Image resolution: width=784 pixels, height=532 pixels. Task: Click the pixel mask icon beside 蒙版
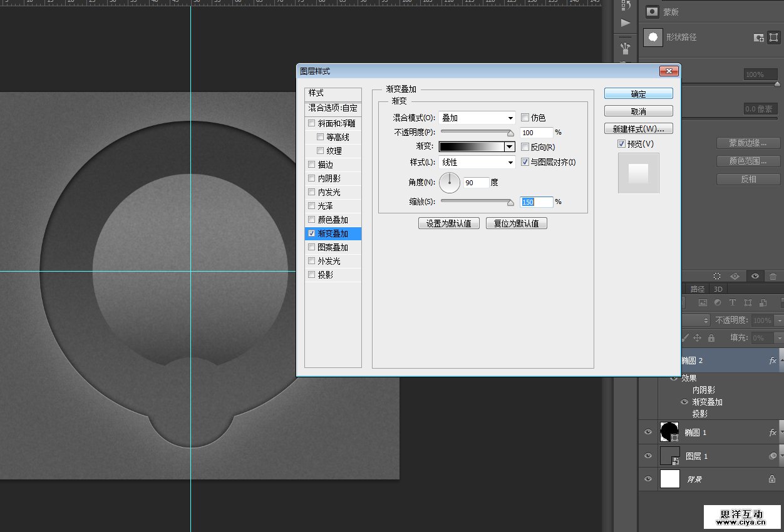[x=653, y=12]
